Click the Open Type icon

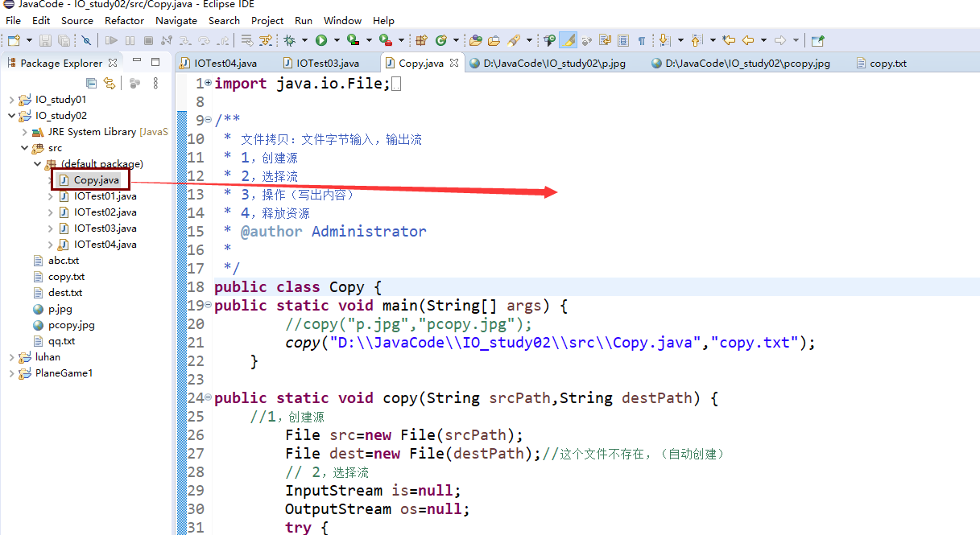tap(476, 40)
